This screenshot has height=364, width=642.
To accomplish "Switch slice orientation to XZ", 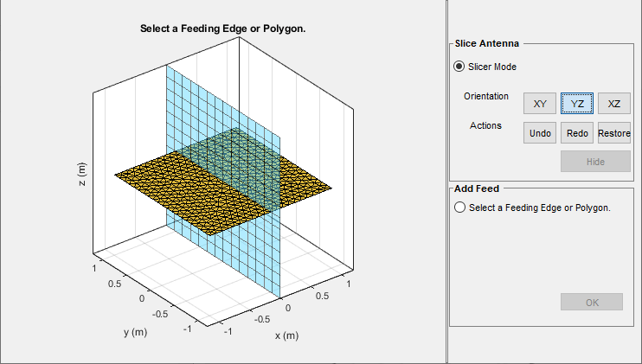I will (x=613, y=104).
